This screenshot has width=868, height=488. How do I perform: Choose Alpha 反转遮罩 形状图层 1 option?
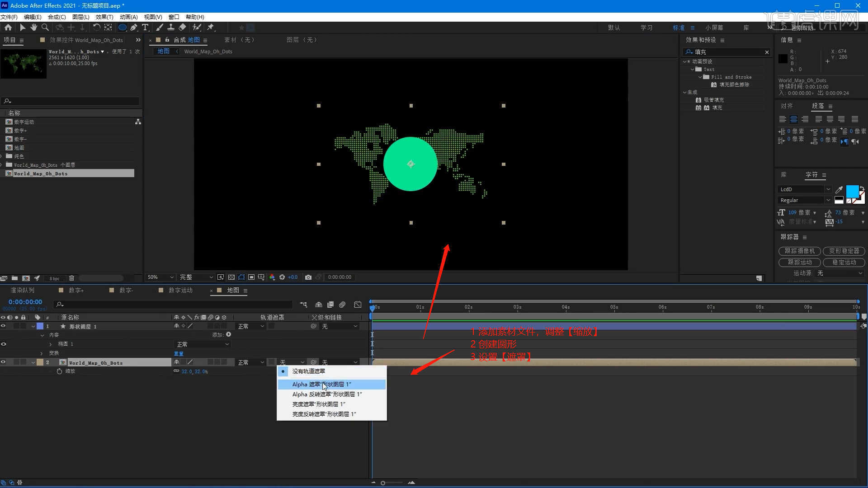click(x=327, y=394)
